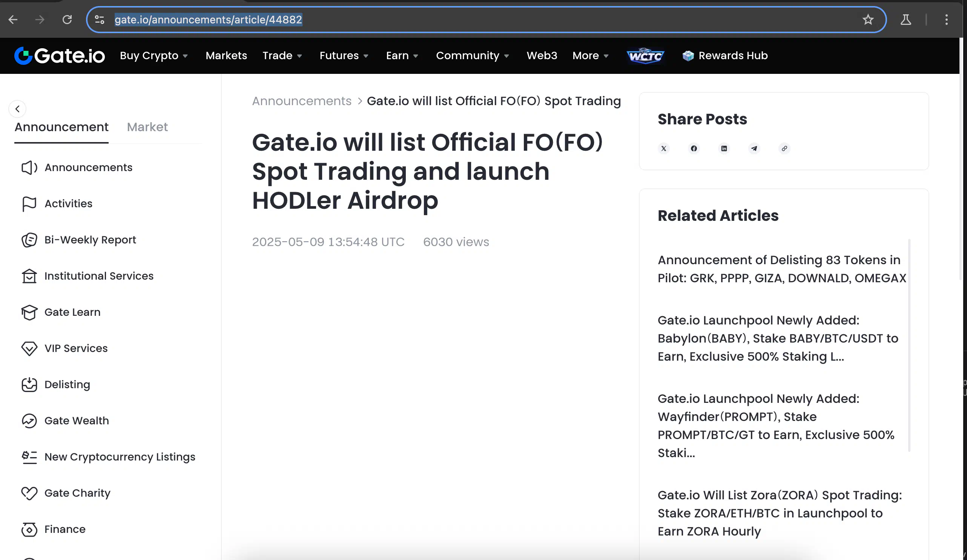The height and width of the screenshot is (560, 967).
Task: Click the Gate.io logo
Action: click(60, 56)
